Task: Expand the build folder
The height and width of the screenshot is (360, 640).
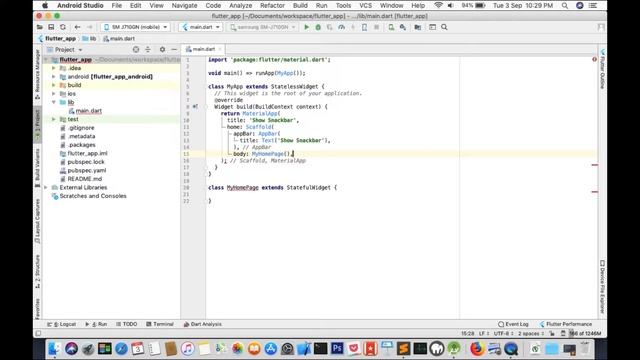Action: point(53,85)
